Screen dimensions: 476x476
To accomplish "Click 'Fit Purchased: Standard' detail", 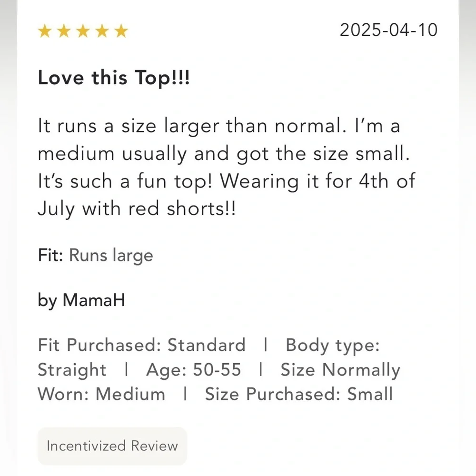I will [x=141, y=345].
